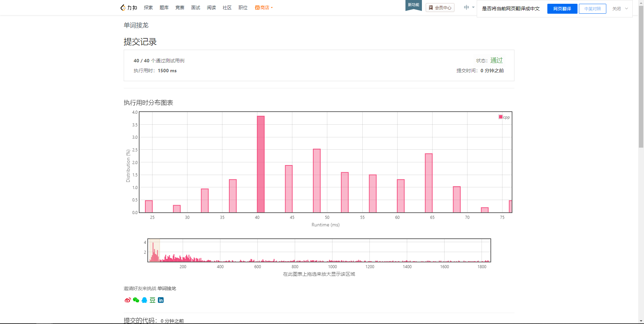Click the '1500 ms' runtime value
Viewport: 644px width, 324px height.
click(x=167, y=71)
